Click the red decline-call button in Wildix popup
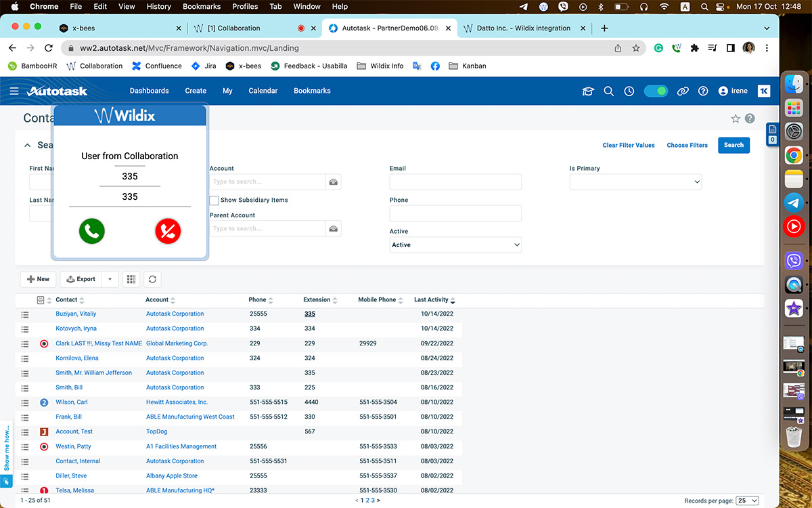 [x=168, y=231]
